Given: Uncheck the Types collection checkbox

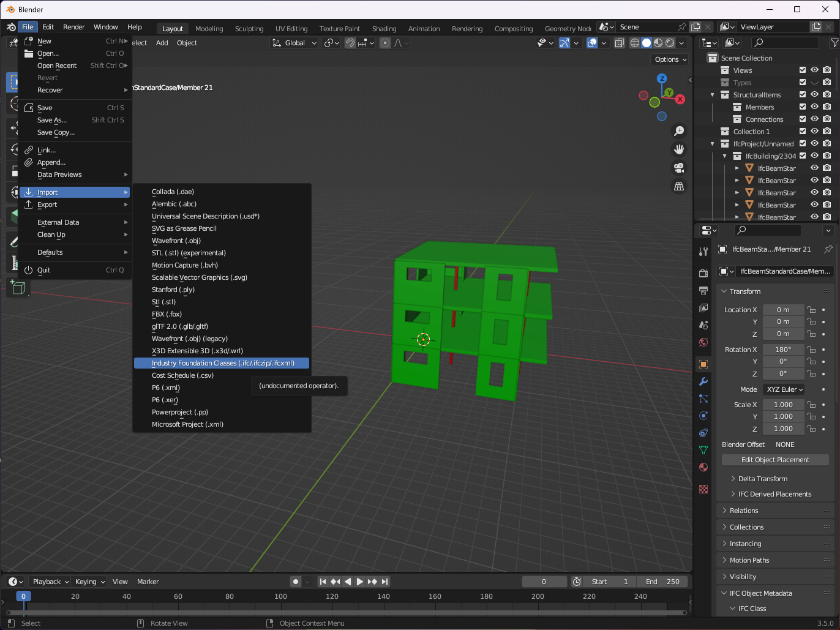Looking at the screenshot, I should coord(803,82).
